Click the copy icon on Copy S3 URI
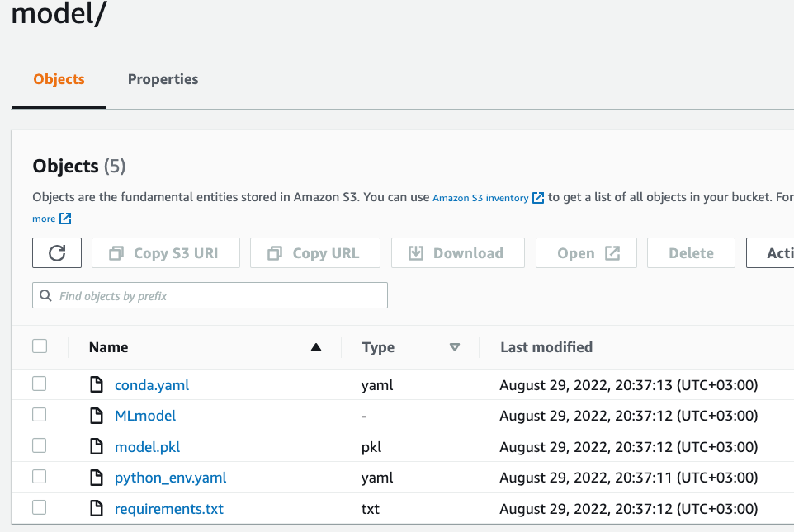Screen dimensions: 794x532 coord(116,252)
